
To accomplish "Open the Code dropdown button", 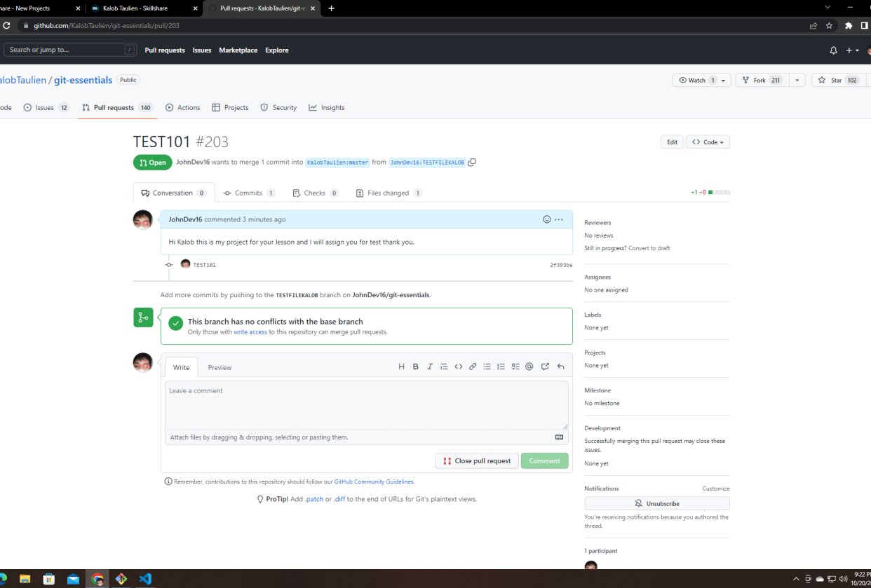I will (708, 142).
